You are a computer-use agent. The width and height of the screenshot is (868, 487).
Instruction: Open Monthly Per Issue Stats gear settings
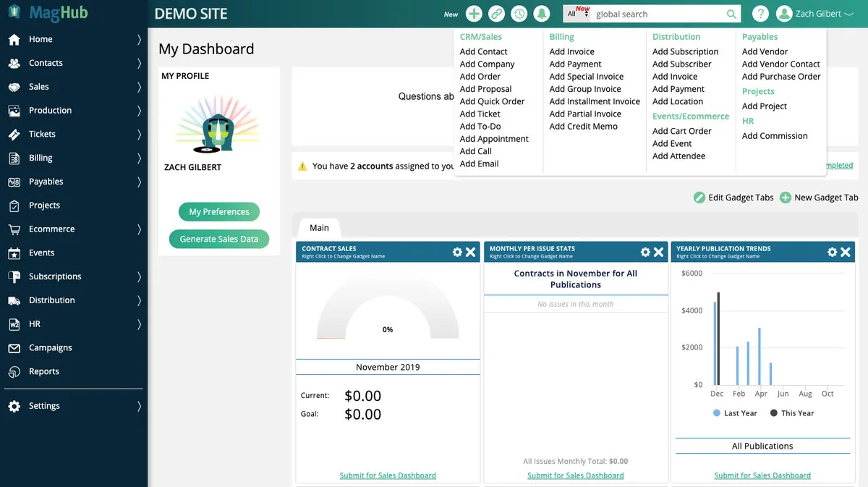coord(645,252)
